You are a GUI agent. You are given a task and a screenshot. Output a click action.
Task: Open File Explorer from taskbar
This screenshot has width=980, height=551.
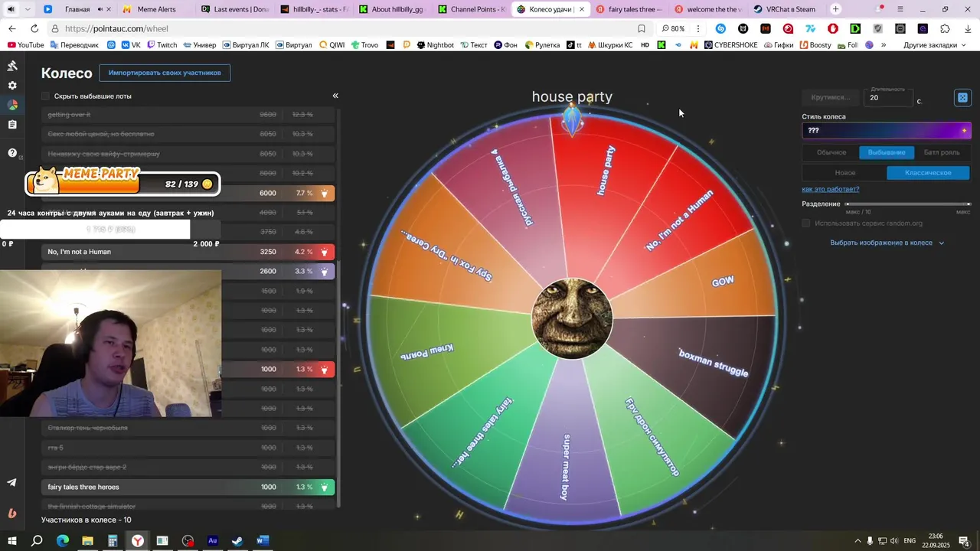click(x=87, y=541)
